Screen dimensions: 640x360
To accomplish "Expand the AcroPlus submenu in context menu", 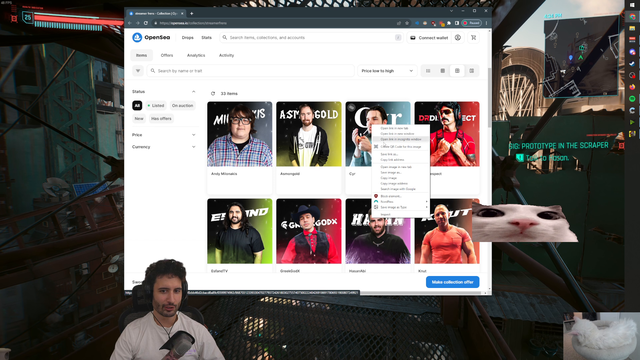I will click(x=401, y=202).
